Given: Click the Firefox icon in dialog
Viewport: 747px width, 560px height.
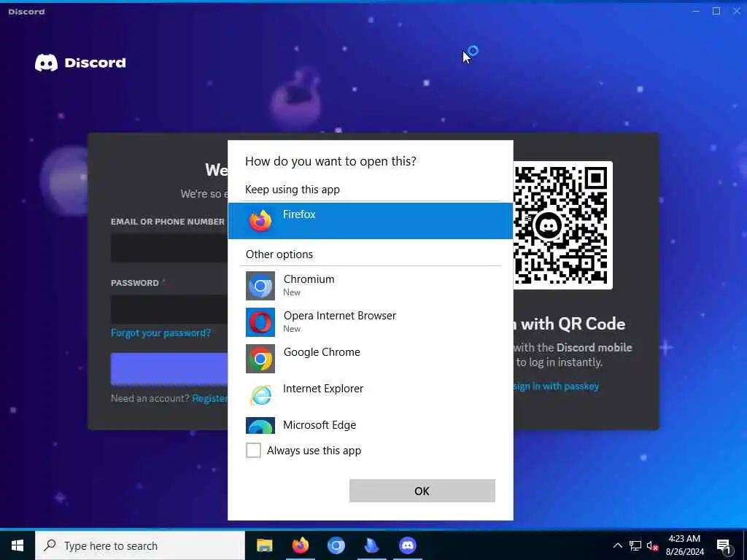Looking at the screenshot, I should 260,221.
